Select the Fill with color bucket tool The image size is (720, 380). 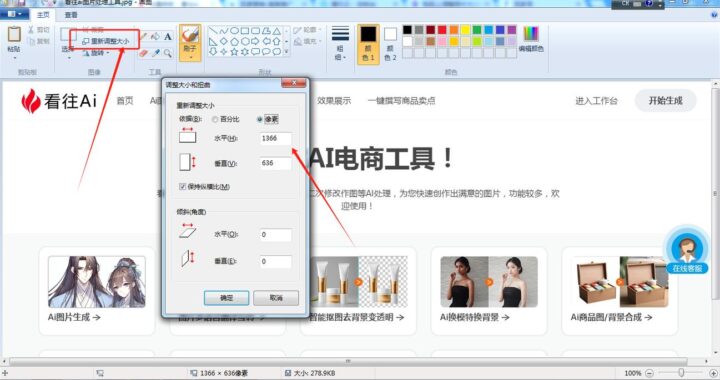coord(156,36)
